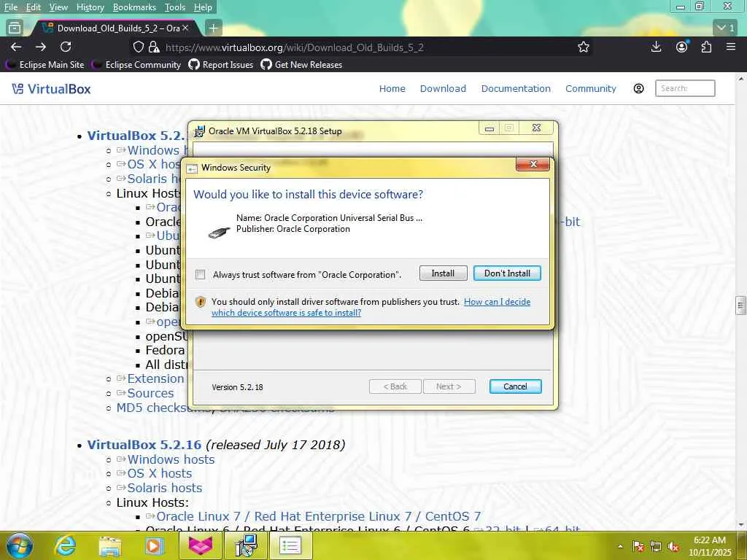
Task: Go to the Download nav link
Action: pos(443,88)
